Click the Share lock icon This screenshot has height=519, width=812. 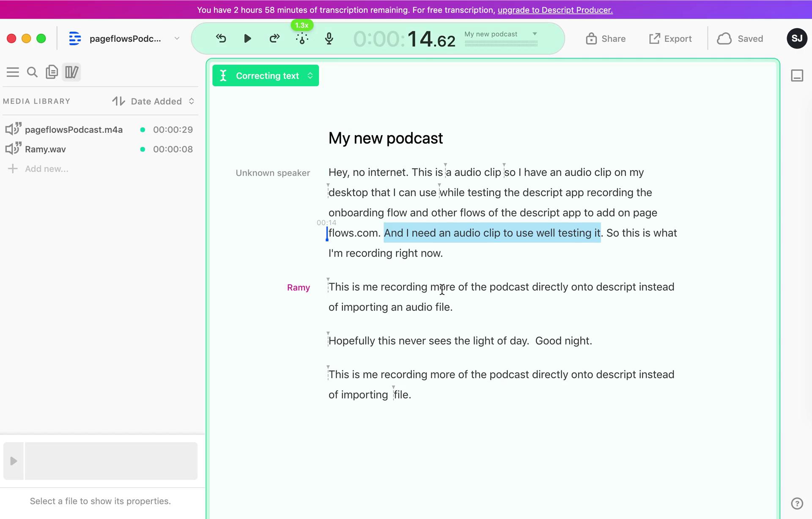tap(591, 38)
